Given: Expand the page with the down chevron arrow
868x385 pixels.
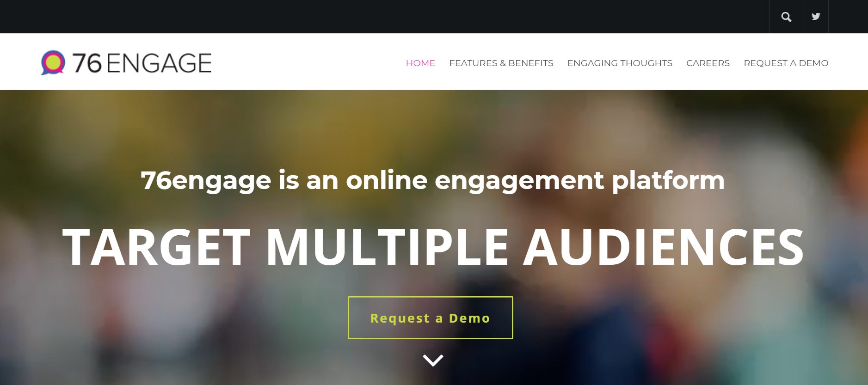Looking at the screenshot, I should 433,360.
